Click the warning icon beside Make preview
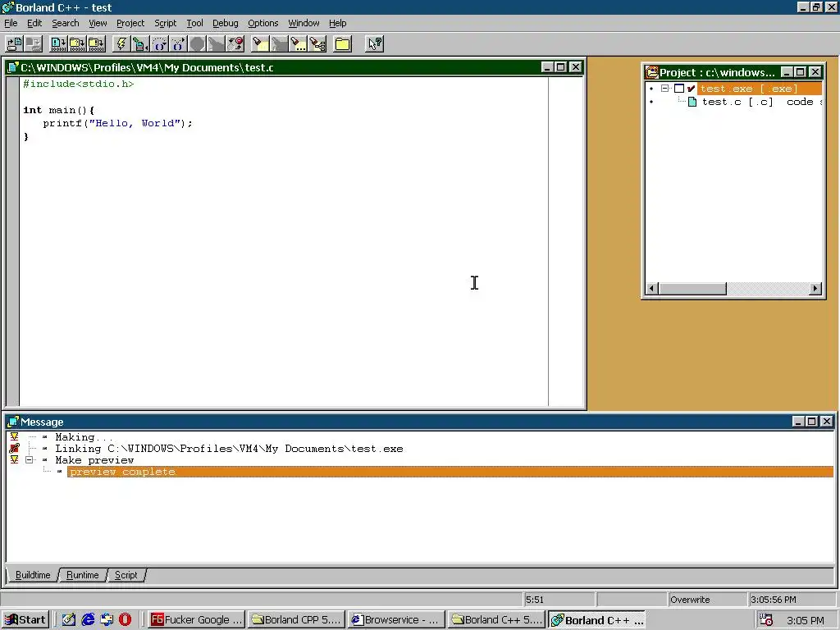 pyautogui.click(x=15, y=460)
